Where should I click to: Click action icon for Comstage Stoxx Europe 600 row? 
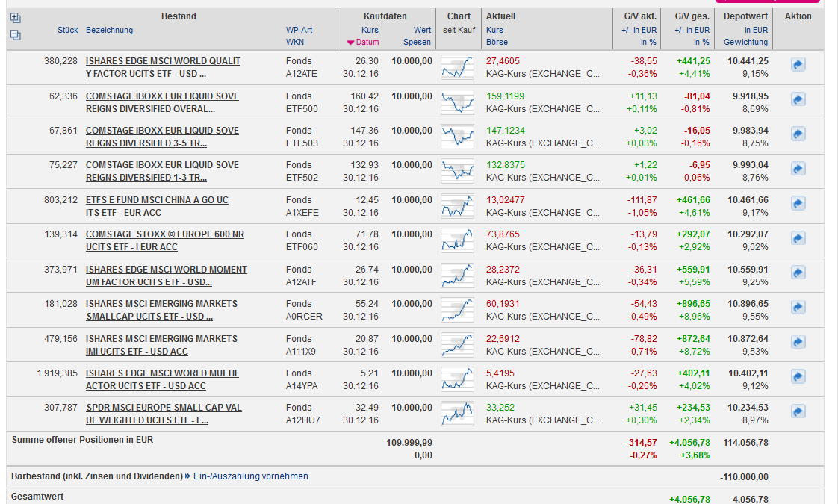click(798, 238)
